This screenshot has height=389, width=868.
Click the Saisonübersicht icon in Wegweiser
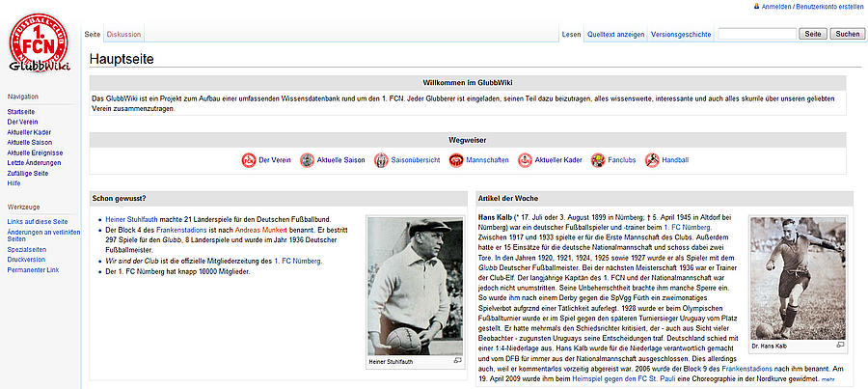(x=381, y=160)
